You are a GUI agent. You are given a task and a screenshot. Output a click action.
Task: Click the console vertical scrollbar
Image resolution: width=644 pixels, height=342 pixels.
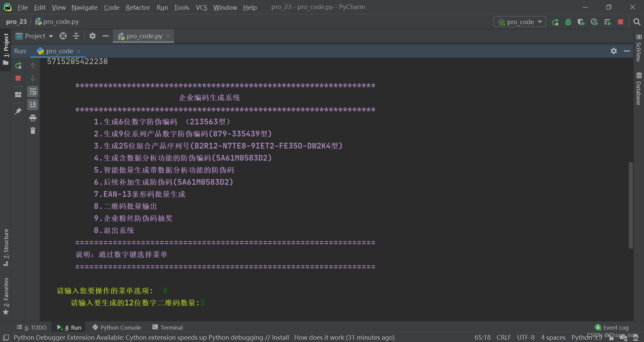631,205
